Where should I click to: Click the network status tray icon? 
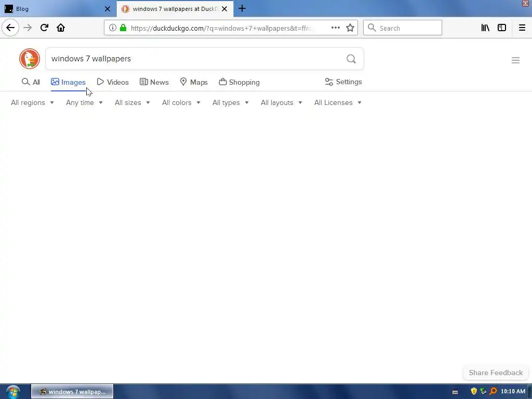484,392
